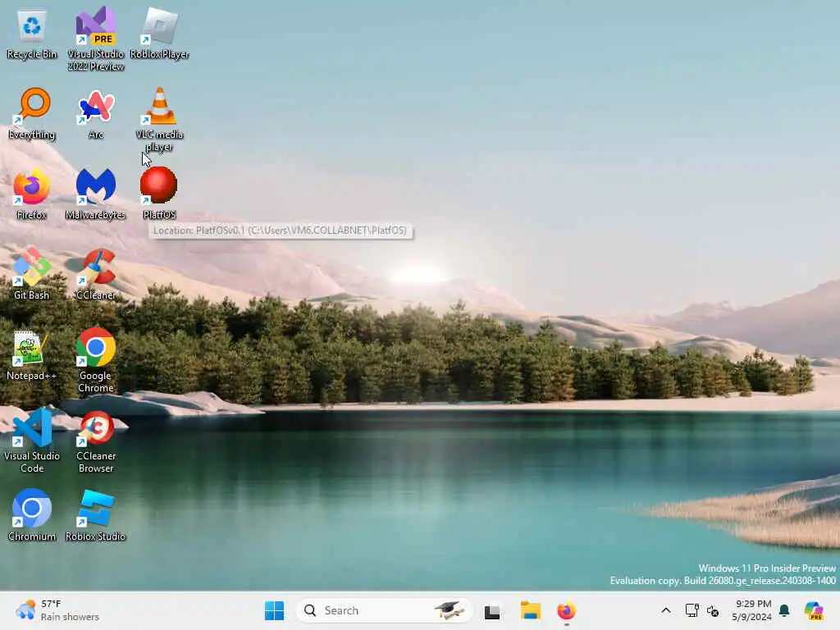Open the weather widget showing 57°F
This screenshot has height=630, width=840.
[x=57, y=610]
